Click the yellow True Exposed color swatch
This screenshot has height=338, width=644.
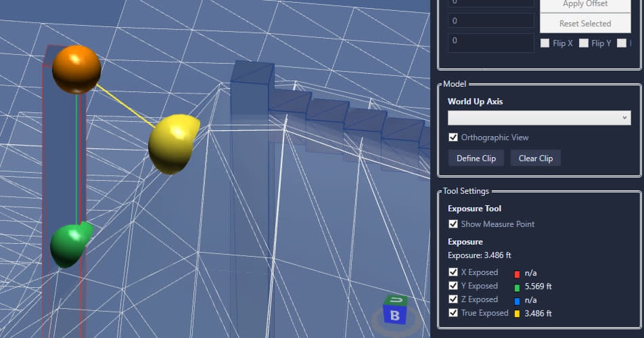point(517,314)
